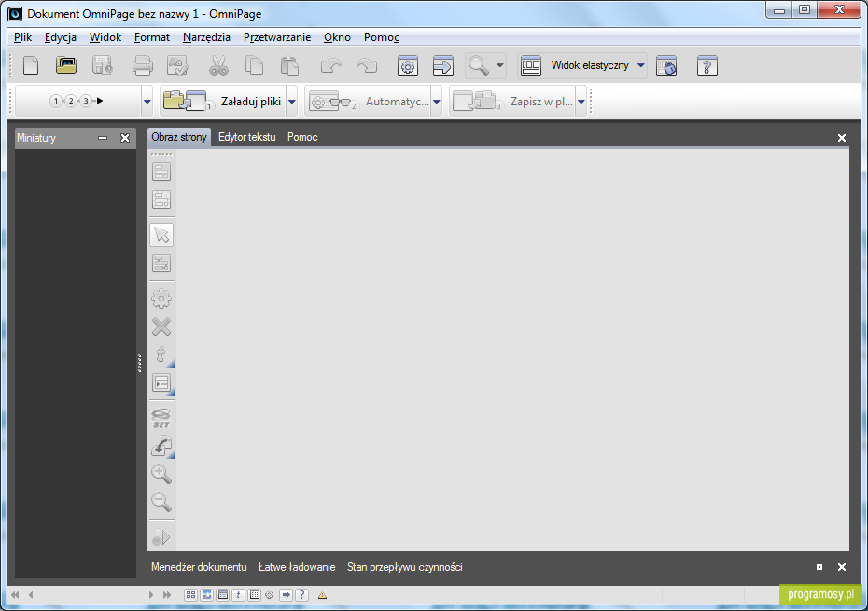Open the Okno menu
This screenshot has width=868, height=611.
pyautogui.click(x=337, y=37)
